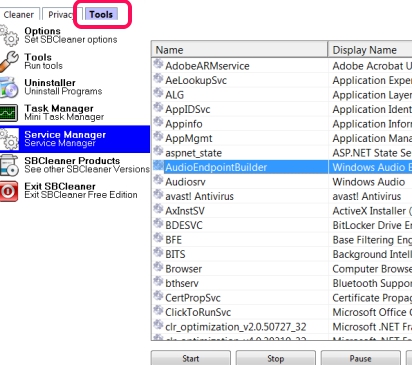Viewport: 412px width, 365px height.
Task: Click gear icon beside BDESVC
Action: point(158,223)
